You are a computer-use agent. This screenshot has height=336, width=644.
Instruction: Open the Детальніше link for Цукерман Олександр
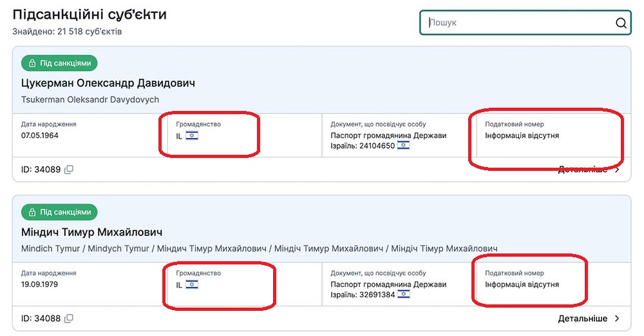pos(582,170)
